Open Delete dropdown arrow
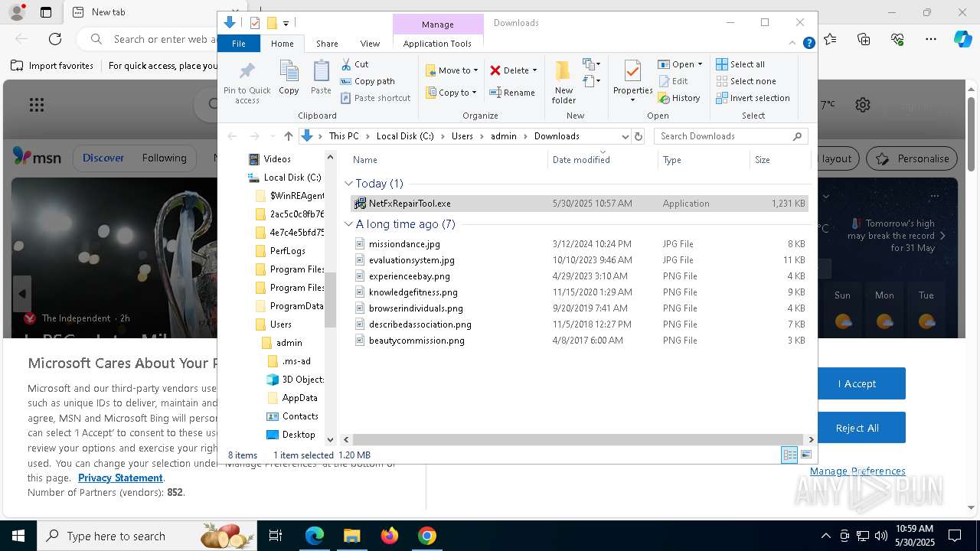The image size is (980, 551). click(x=534, y=70)
